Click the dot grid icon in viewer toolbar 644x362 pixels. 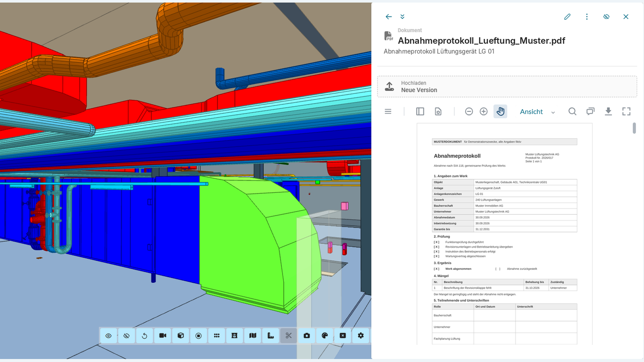[x=217, y=335]
